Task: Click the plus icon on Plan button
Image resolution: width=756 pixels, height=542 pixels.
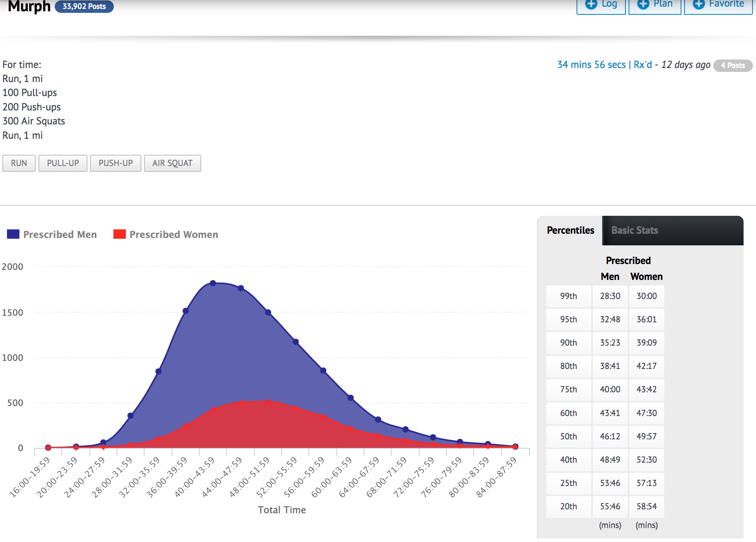Action: tap(643, 4)
